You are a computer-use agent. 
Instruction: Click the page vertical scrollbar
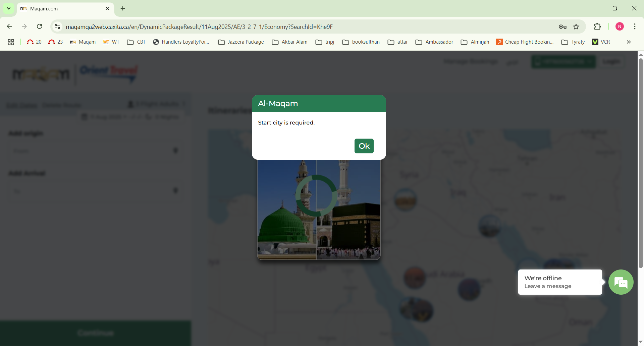[x=641, y=161]
